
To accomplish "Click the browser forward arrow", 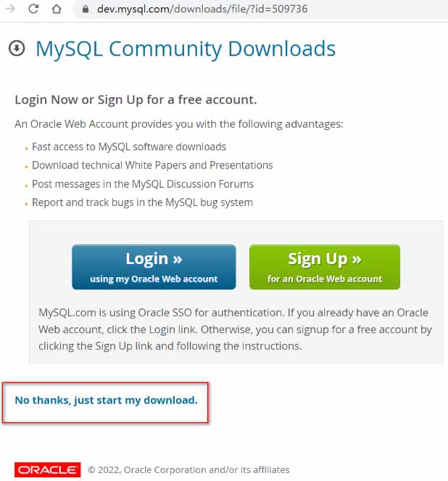I will (10, 9).
